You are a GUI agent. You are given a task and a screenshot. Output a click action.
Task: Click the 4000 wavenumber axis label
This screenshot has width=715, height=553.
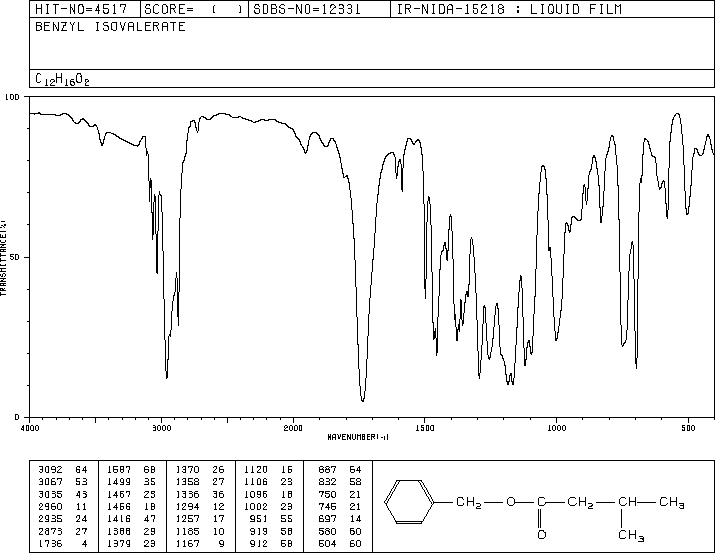(30, 428)
